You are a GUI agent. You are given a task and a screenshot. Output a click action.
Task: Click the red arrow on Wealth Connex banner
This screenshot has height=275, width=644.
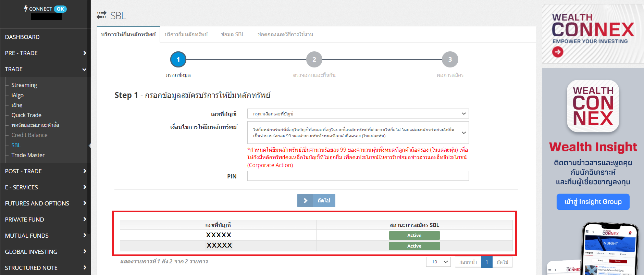point(557,52)
